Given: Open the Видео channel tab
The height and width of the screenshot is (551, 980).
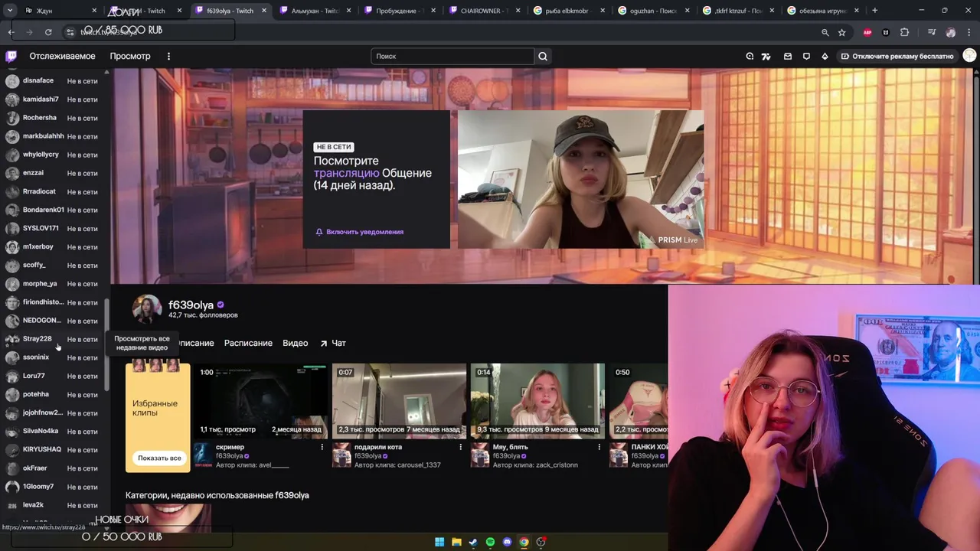Looking at the screenshot, I should tap(295, 343).
